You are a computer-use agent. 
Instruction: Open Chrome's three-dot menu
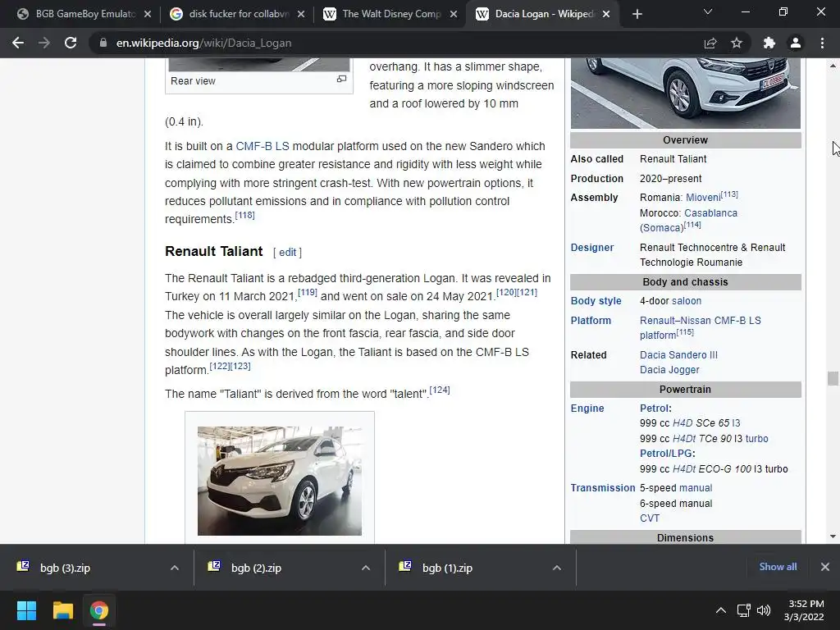click(x=822, y=43)
